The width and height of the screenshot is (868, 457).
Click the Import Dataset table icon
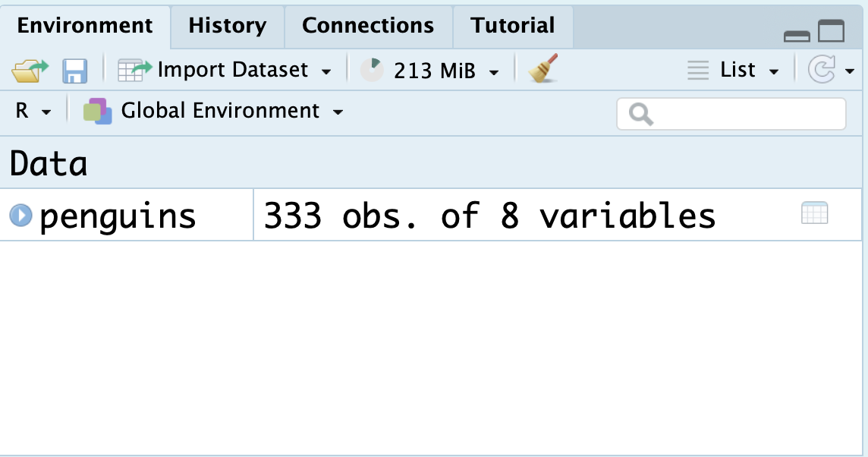pyautogui.click(x=134, y=71)
